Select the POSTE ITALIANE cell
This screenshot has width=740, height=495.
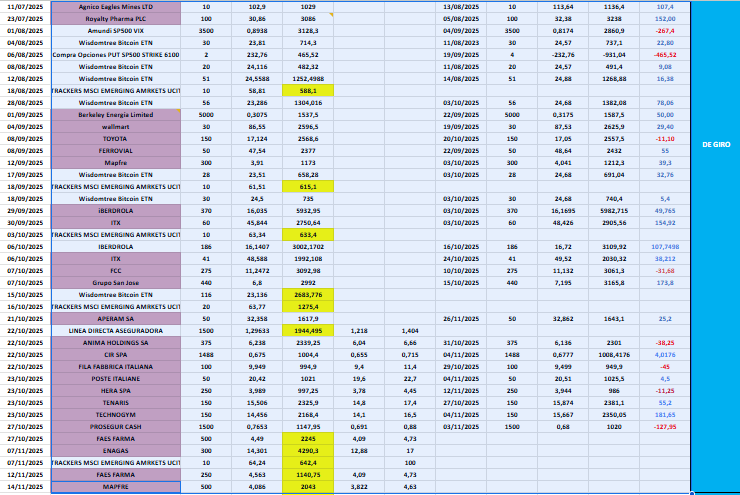click(116, 378)
